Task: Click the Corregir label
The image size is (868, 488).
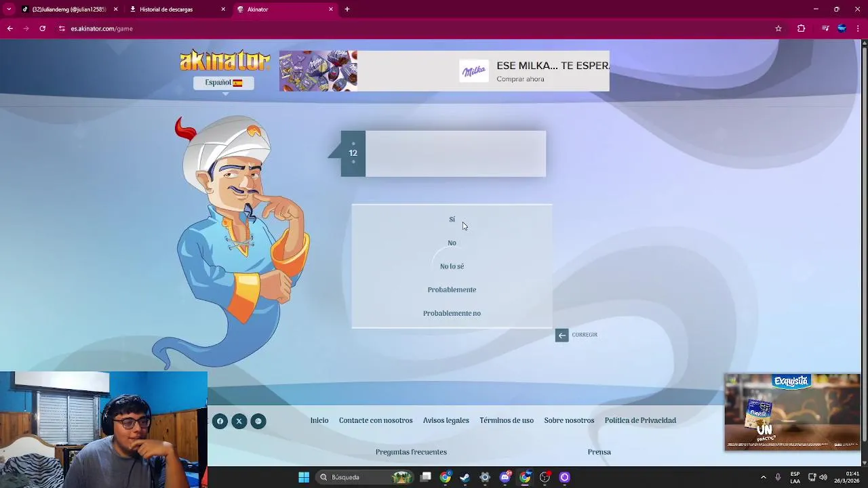Action: pos(585,335)
